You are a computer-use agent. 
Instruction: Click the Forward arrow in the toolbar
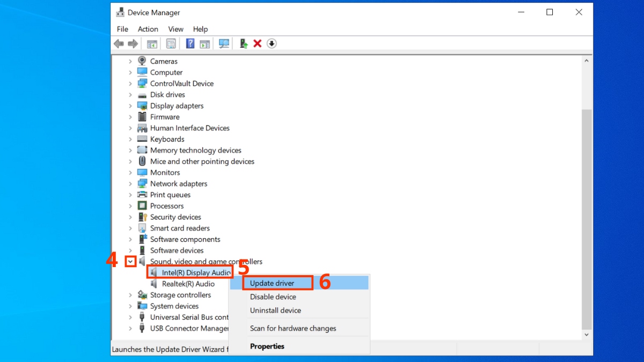pyautogui.click(x=133, y=43)
